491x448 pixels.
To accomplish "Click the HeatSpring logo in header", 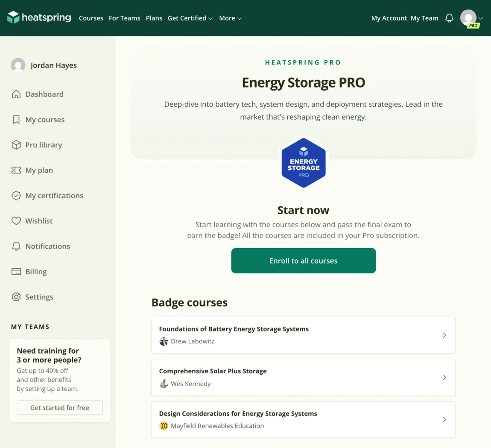I will click(39, 18).
